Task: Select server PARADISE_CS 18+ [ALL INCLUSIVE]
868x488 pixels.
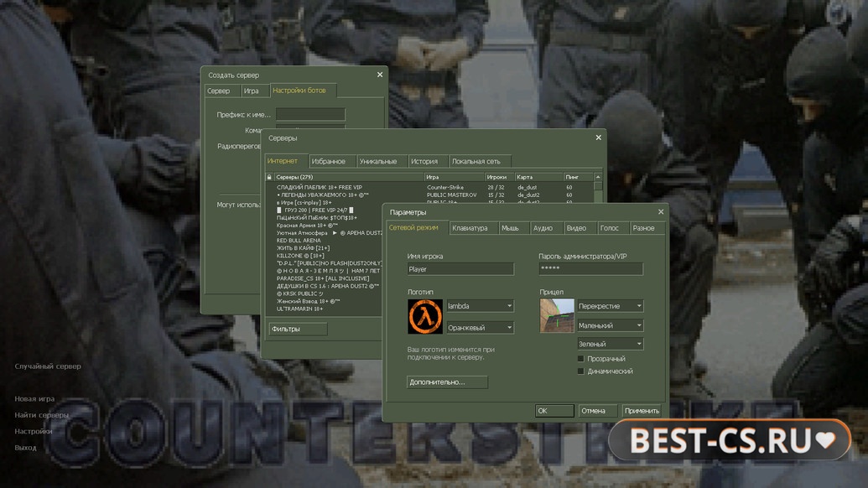Action: (x=324, y=278)
